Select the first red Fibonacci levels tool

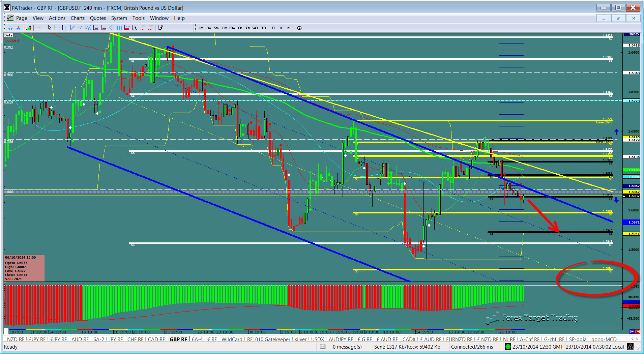tap(96, 28)
